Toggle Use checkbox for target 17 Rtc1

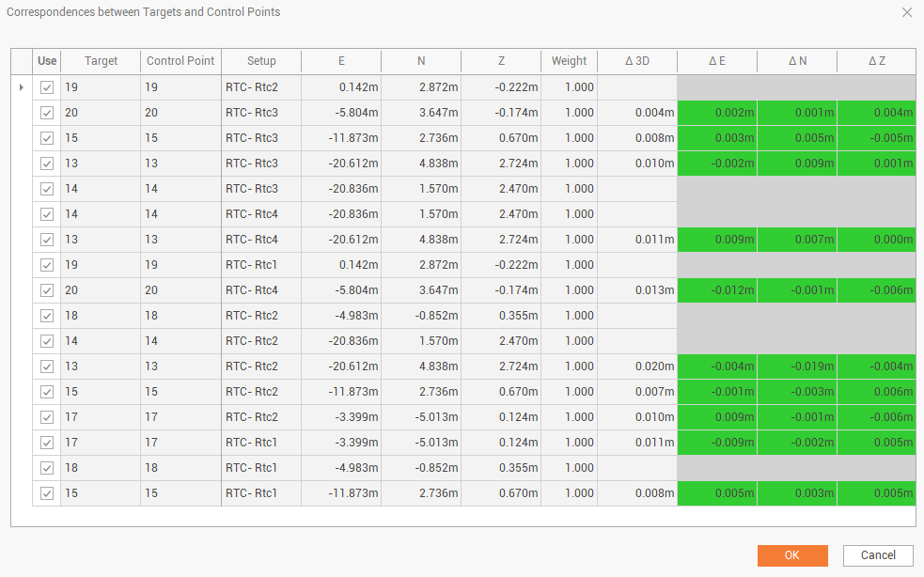(47, 443)
